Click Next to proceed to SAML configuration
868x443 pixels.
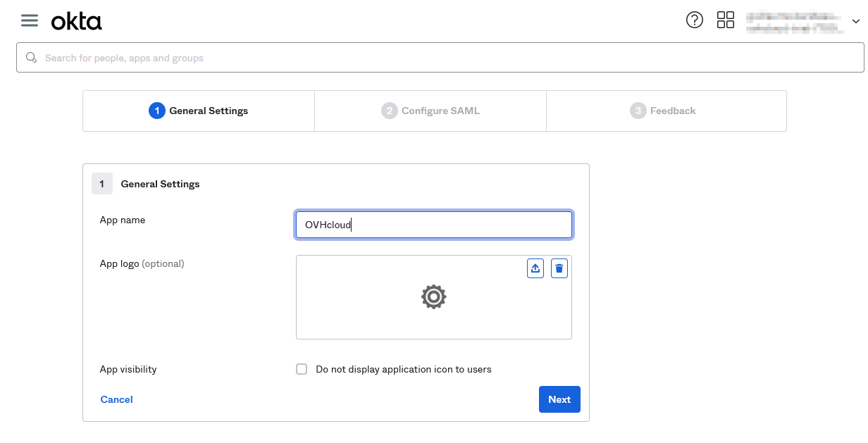pyautogui.click(x=559, y=399)
